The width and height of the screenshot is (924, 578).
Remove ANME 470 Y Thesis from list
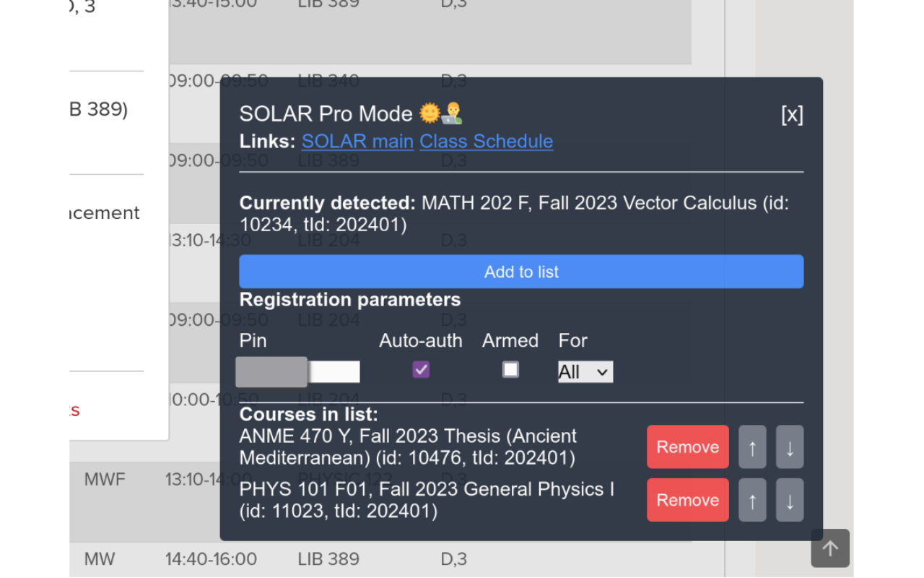687,447
